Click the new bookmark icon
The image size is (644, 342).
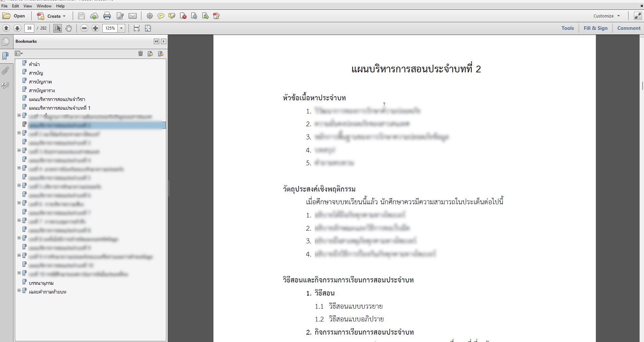(x=150, y=54)
